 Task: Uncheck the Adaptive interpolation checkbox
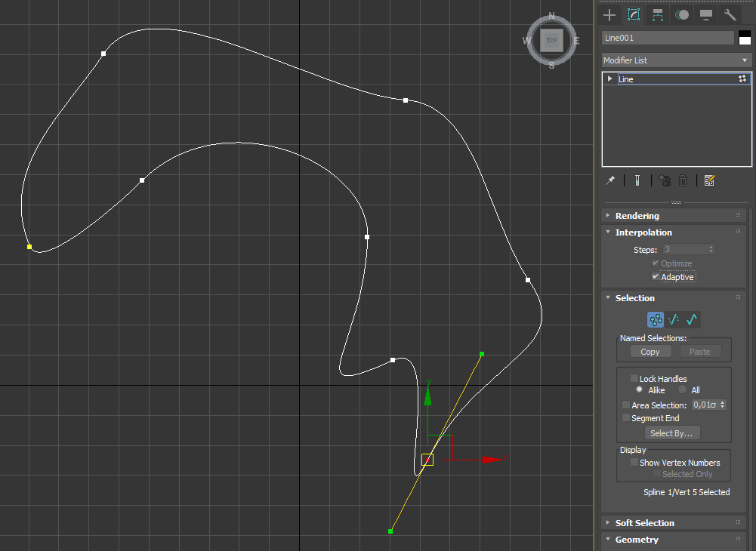[656, 277]
